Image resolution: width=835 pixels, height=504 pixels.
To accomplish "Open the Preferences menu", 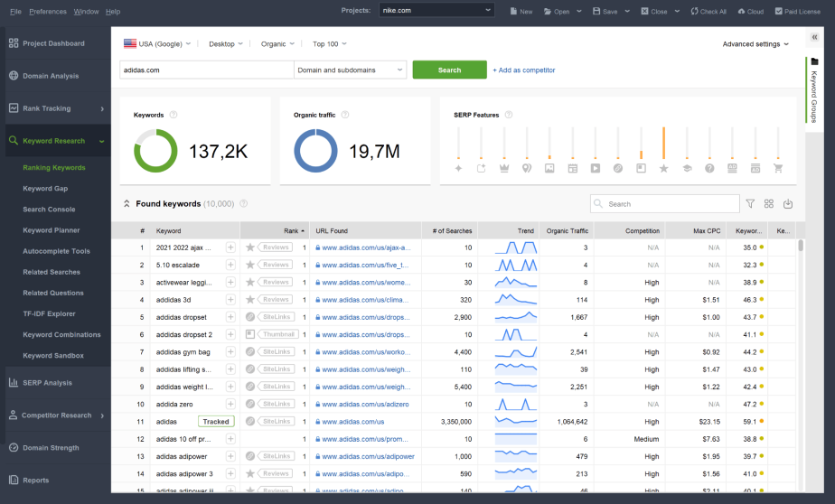I will click(48, 11).
